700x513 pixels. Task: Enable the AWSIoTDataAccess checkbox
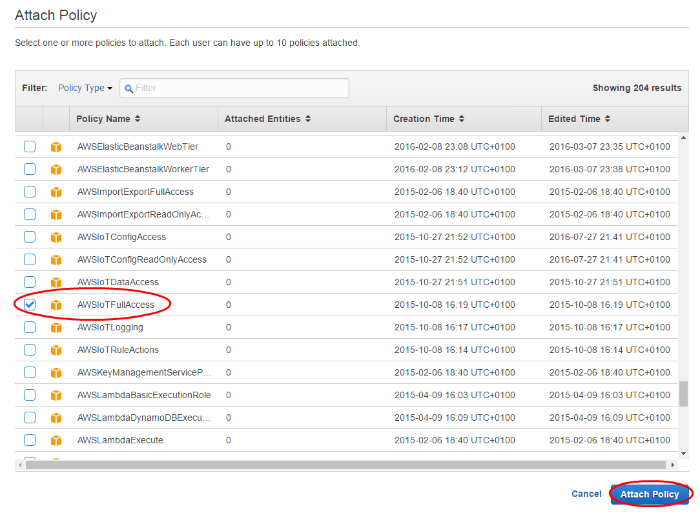point(30,282)
